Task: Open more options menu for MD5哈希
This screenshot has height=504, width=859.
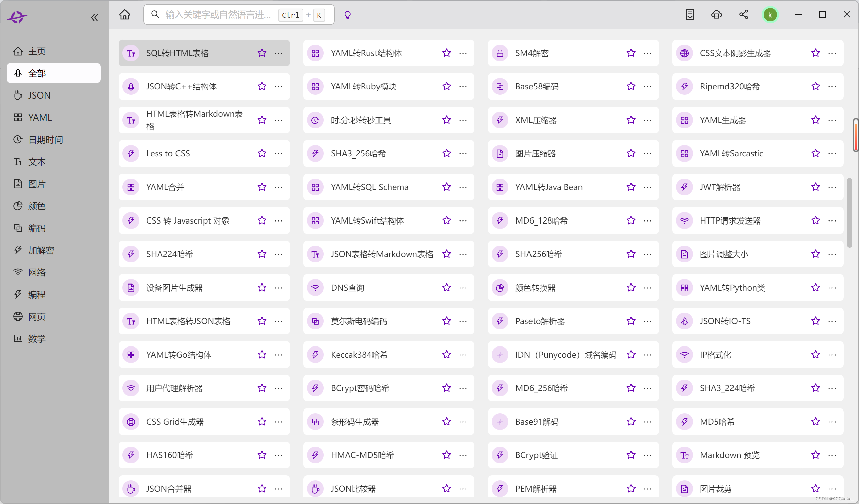Action: coord(832,422)
